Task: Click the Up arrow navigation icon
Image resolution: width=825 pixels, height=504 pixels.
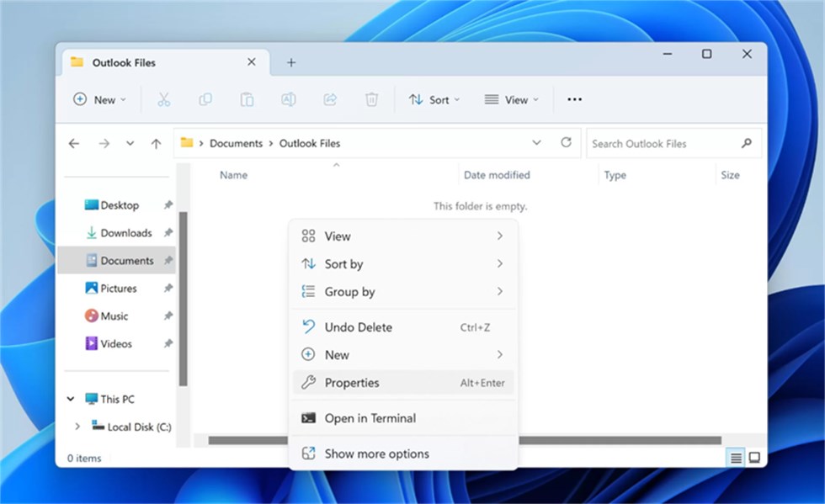Action: [156, 144]
